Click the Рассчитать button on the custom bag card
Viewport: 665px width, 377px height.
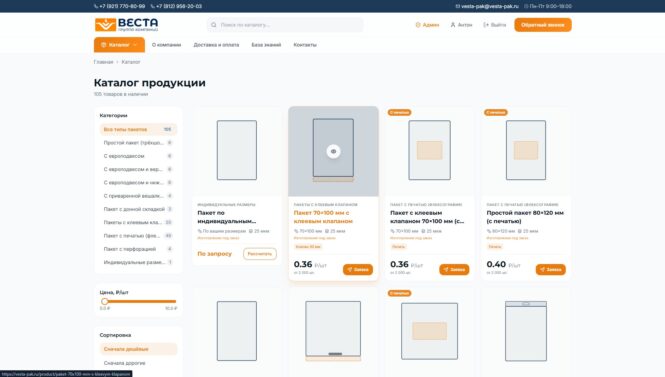click(260, 254)
